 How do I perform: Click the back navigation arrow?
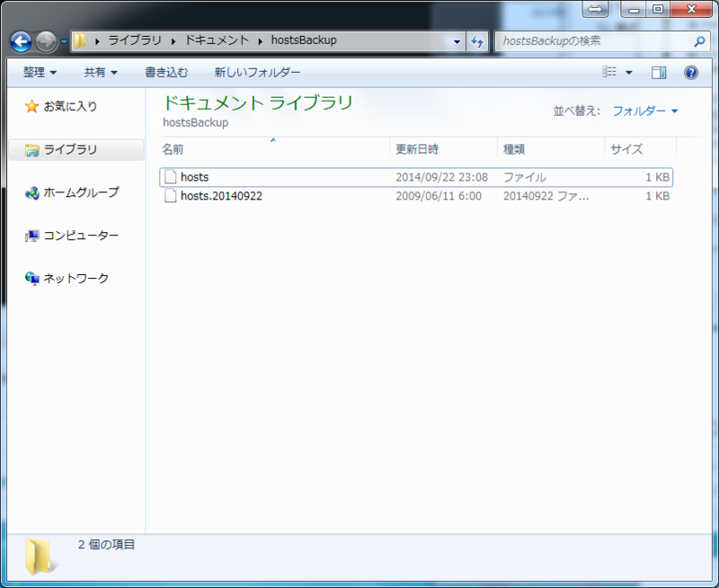tap(20, 40)
